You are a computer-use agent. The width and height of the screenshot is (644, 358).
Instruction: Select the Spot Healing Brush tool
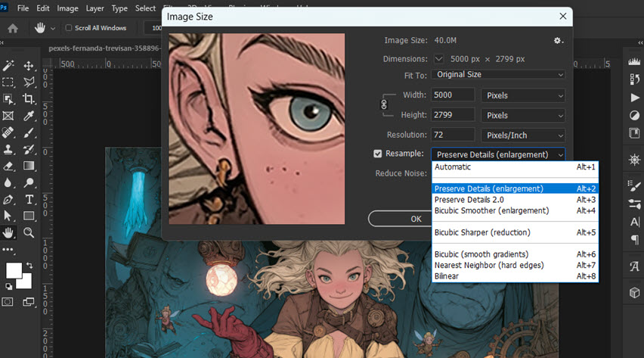point(8,132)
